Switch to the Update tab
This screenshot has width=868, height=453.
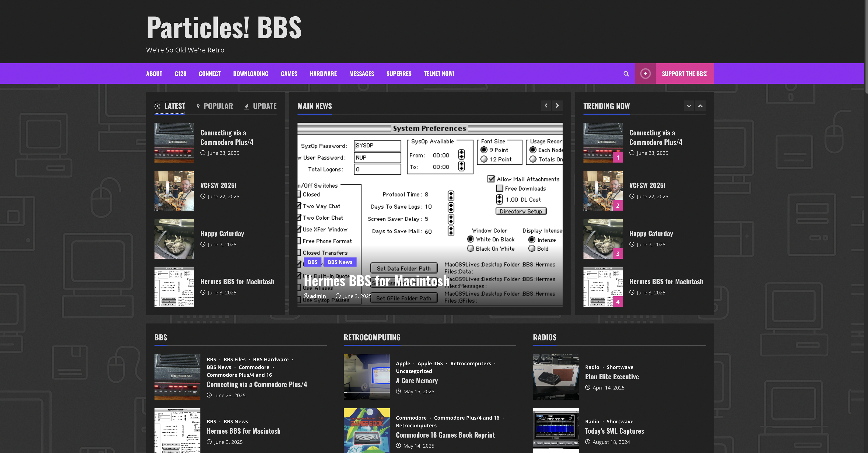(x=261, y=106)
